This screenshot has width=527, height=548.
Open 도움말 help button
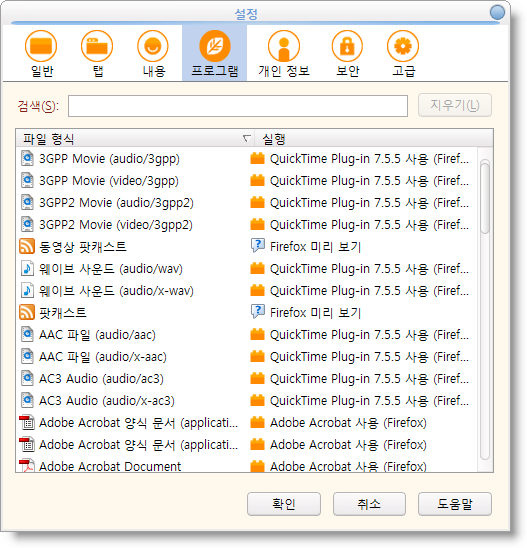455,504
